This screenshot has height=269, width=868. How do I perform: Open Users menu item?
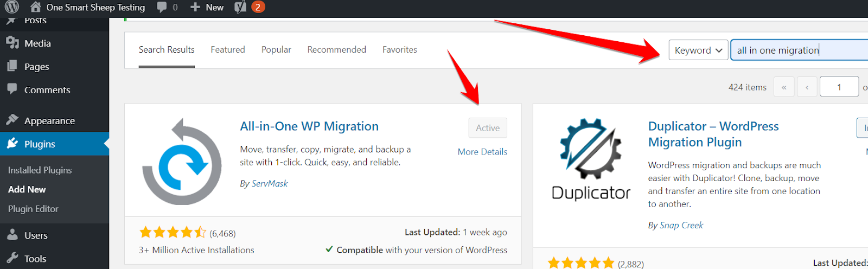click(36, 236)
